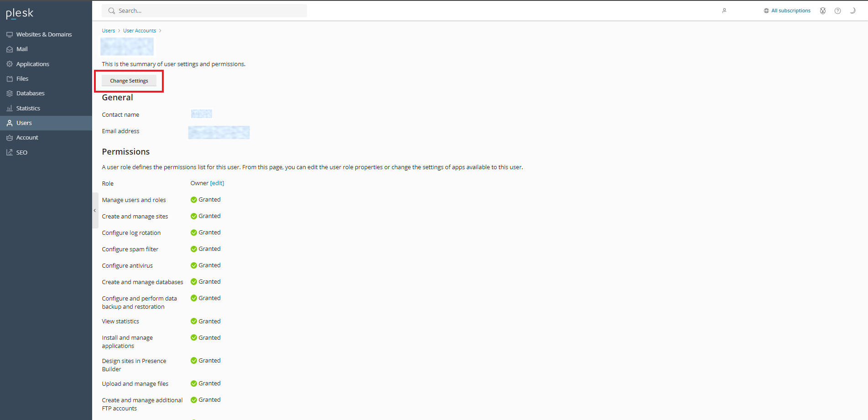Click the SEO icon in sidebar

10,152
